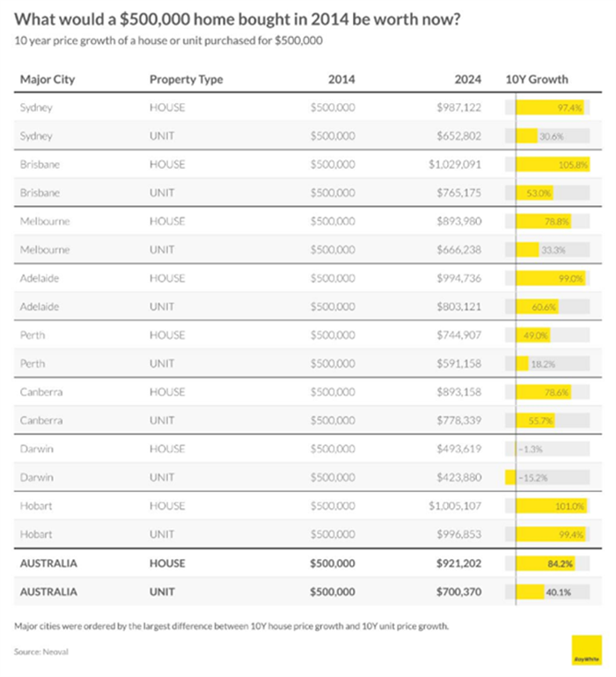
Task: Click Australia house 84.2% growth bar
Action: (x=545, y=563)
